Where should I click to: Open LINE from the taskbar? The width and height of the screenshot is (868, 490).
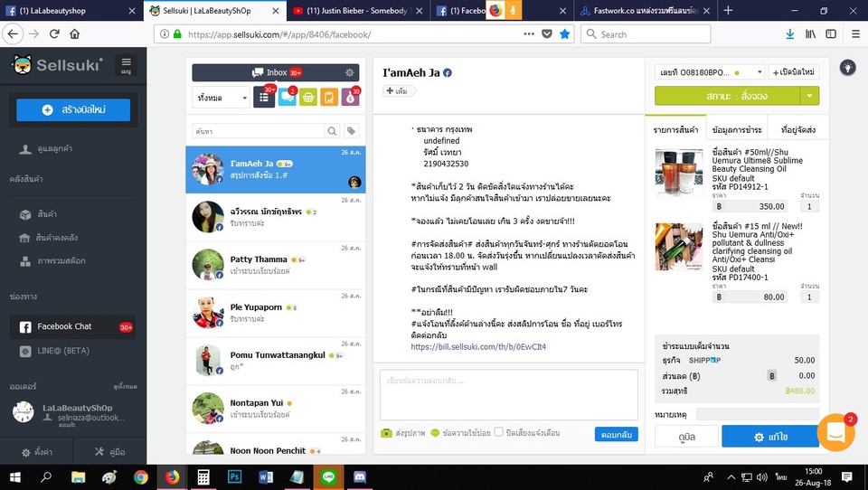tap(328, 477)
